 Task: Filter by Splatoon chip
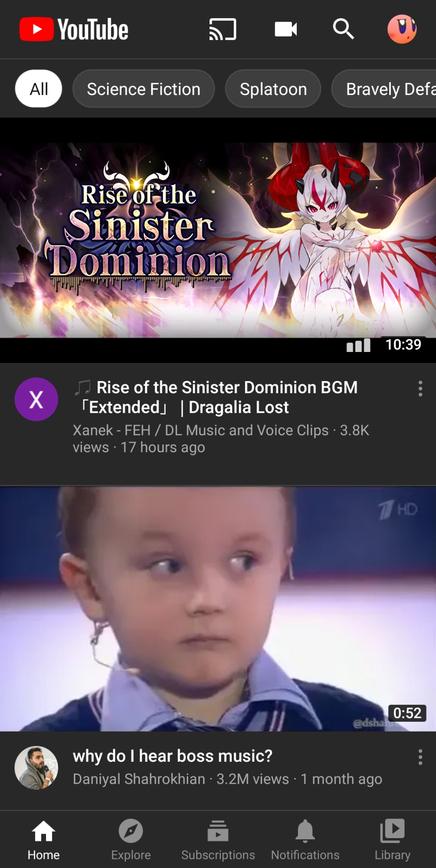tap(273, 89)
